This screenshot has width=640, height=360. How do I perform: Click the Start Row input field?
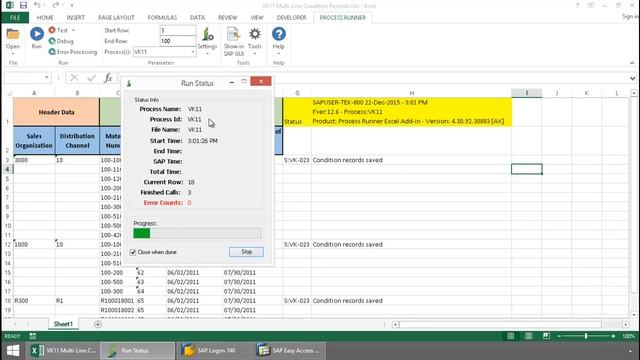178,30
